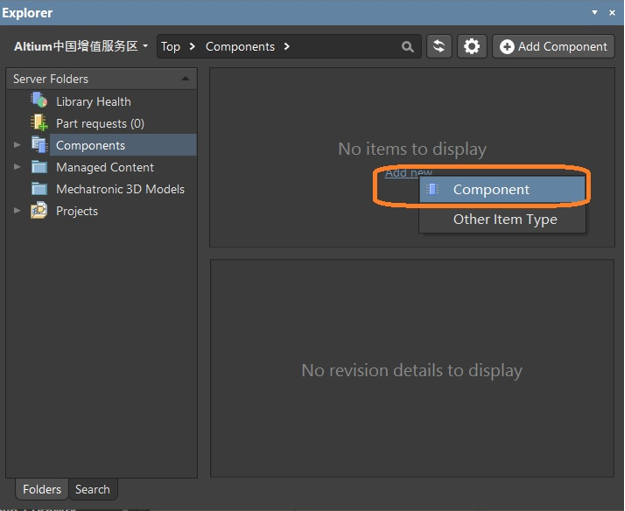
Task: Expand the Components tree node
Action: coord(17,145)
